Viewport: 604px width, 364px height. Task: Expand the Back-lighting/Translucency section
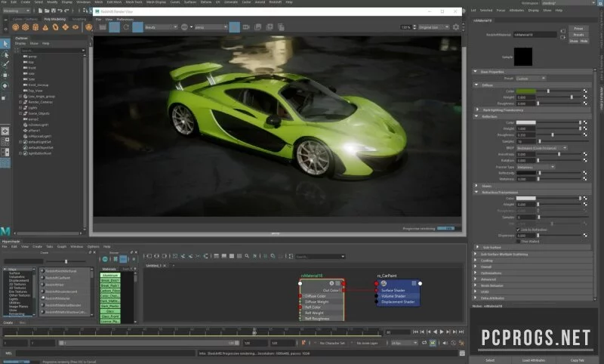tap(477, 110)
